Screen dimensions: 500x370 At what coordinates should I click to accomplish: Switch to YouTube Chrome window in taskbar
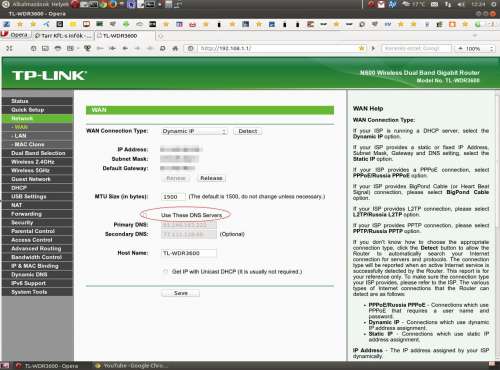(132, 366)
